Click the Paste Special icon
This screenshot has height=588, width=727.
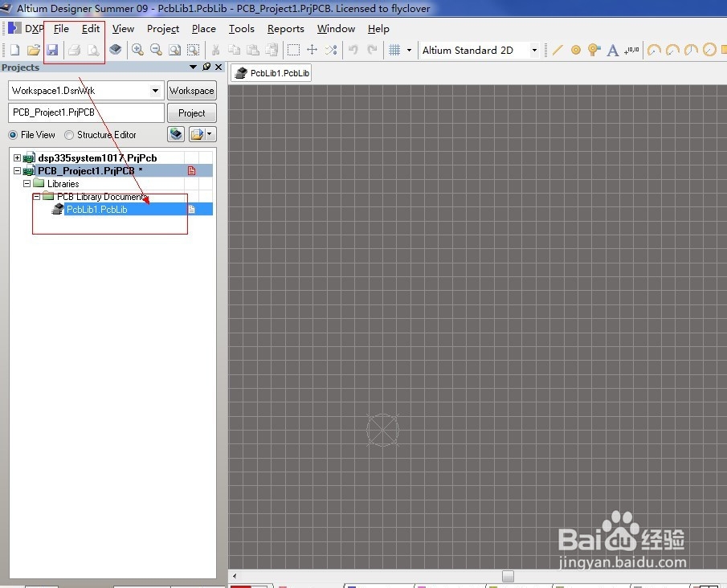click(x=272, y=50)
